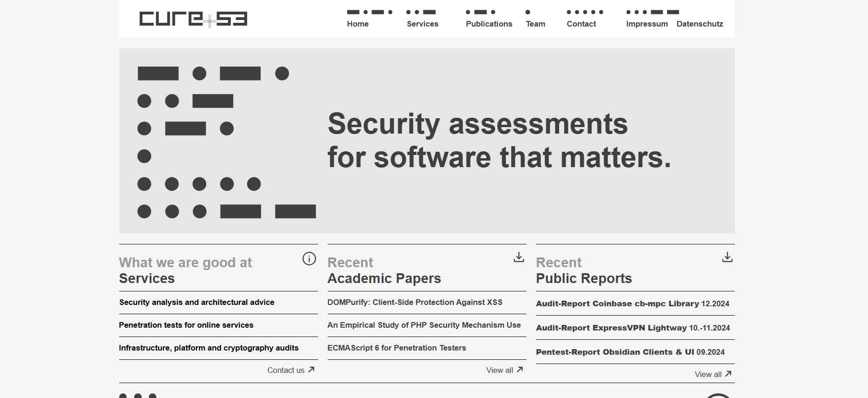Open the Impressum page
The width and height of the screenshot is (868, 398).
click(647, 24)
